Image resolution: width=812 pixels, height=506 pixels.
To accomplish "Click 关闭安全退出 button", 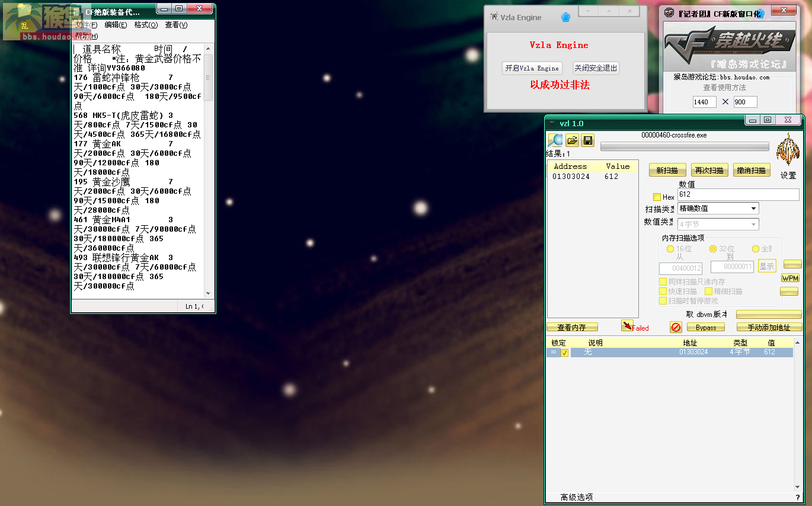I will tap(596, 68).
